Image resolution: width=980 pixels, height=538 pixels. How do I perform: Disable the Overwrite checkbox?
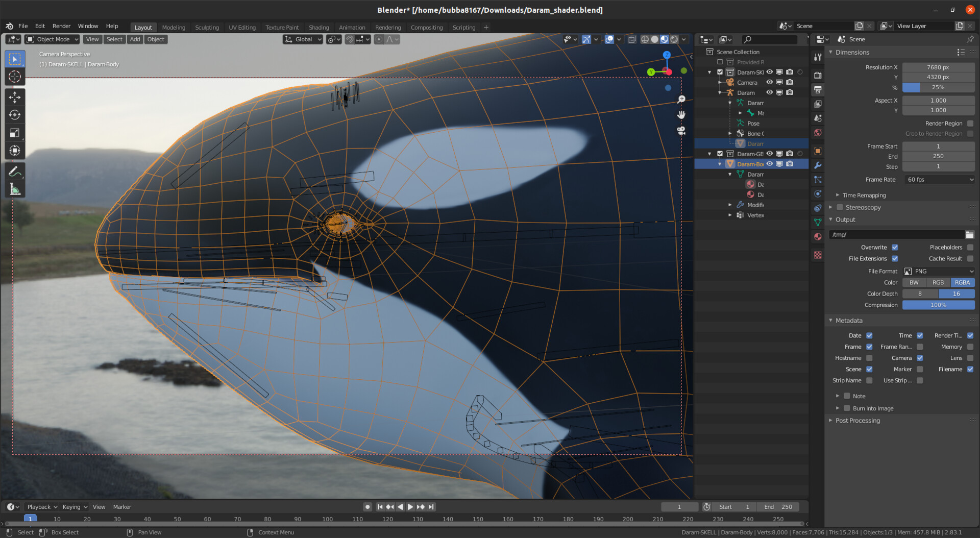[895, 248]
